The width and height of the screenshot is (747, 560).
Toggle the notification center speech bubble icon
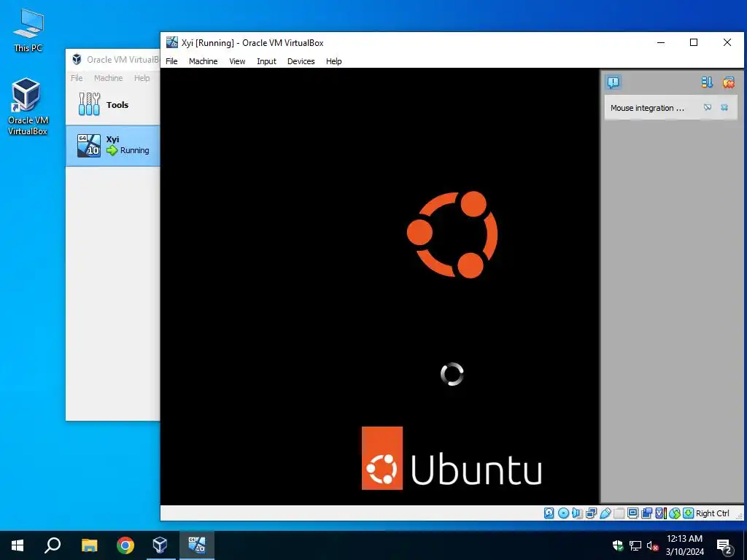pyautogui.click(x=614, y=82)
